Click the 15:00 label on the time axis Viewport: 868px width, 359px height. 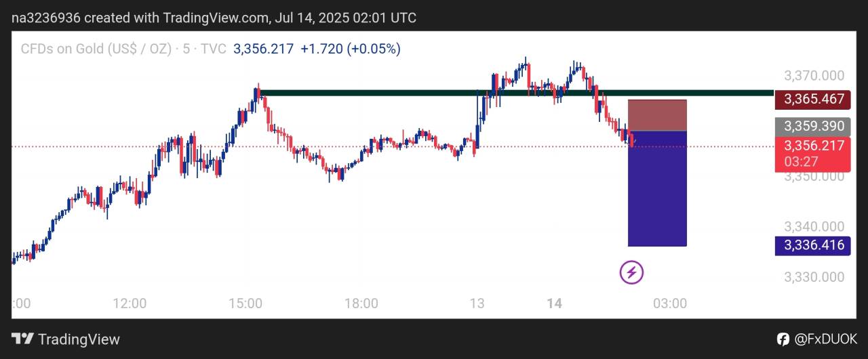(245, 303)
